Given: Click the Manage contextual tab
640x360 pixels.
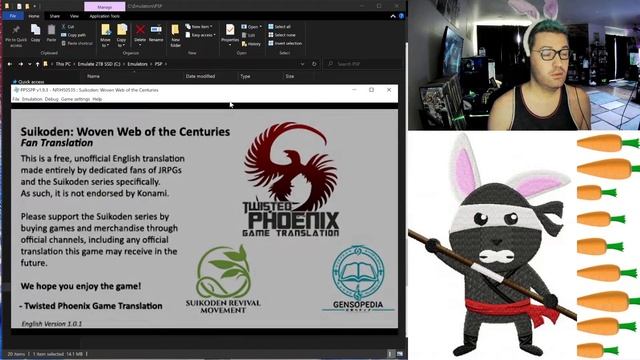Looking at the screenshot, I should [x=104, y=7].
